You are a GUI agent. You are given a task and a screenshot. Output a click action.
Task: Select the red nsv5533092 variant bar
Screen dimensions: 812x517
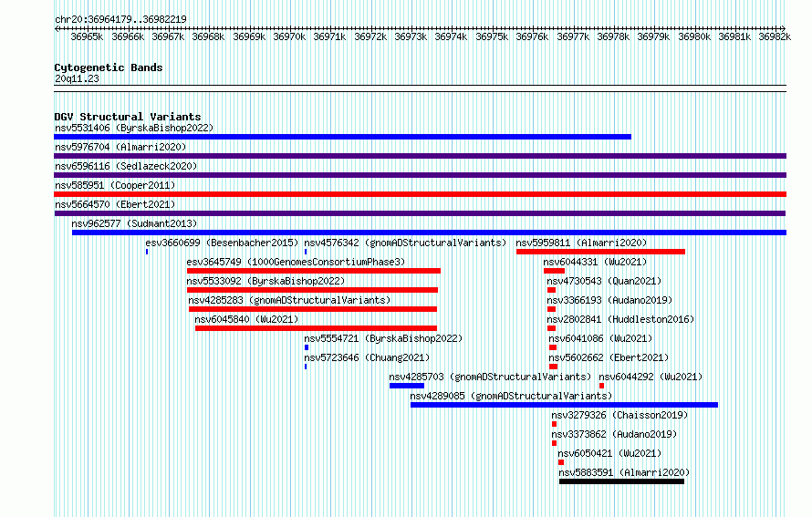[x=312, y=290]
